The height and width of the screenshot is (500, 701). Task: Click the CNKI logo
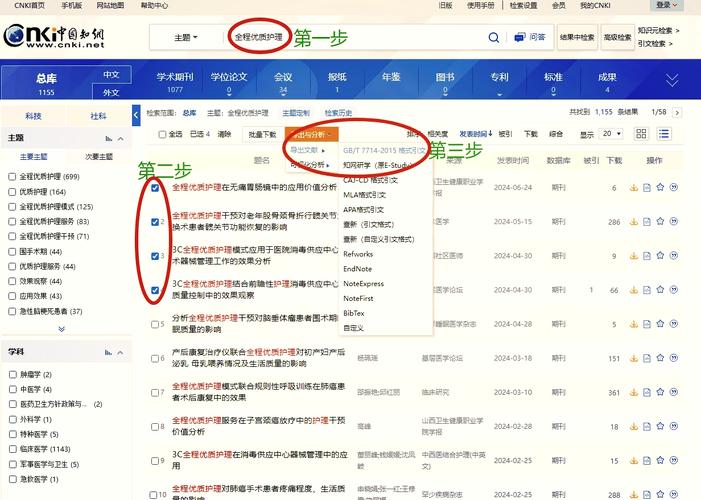click(x=54, y=36)
